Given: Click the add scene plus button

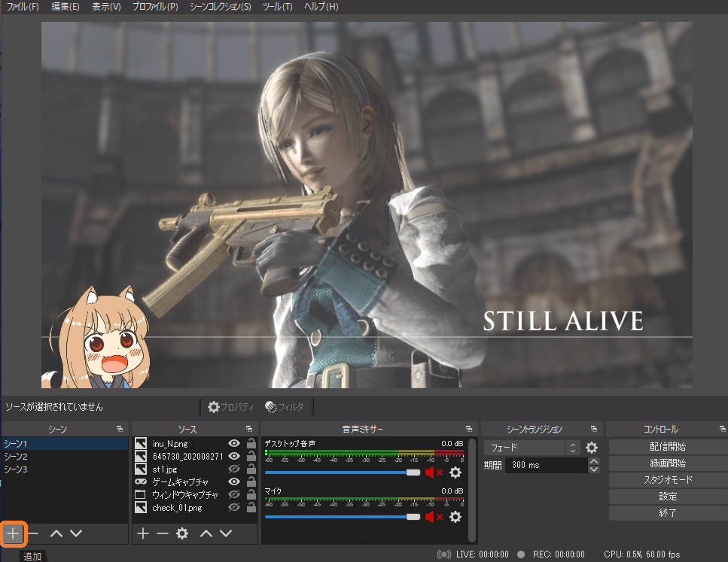Looking at the screenshot, I should click(13, 533).
